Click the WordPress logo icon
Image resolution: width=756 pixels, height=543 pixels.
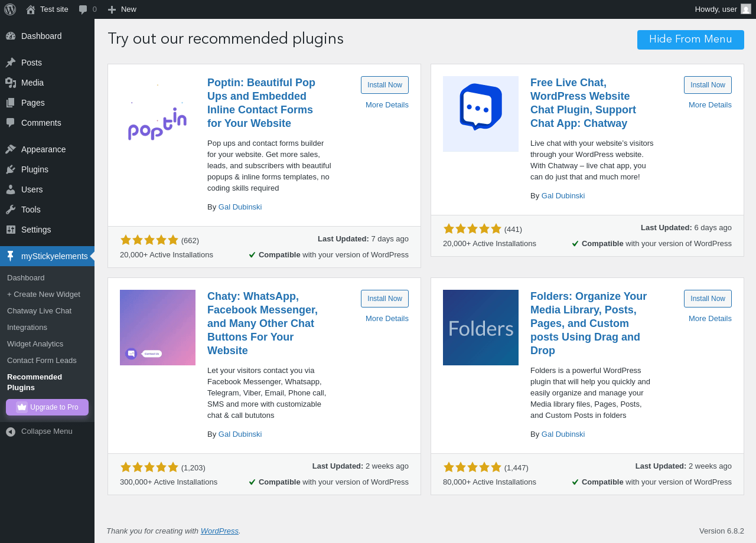coord(10,9)
